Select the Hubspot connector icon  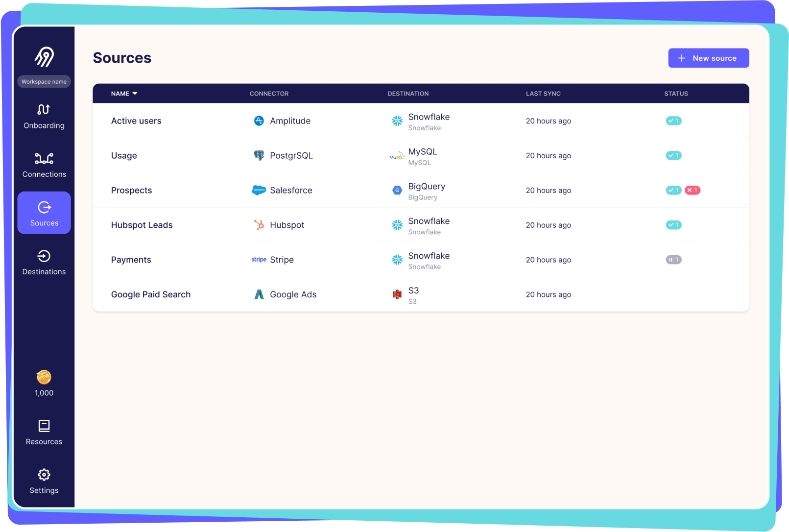click(259, 225)
